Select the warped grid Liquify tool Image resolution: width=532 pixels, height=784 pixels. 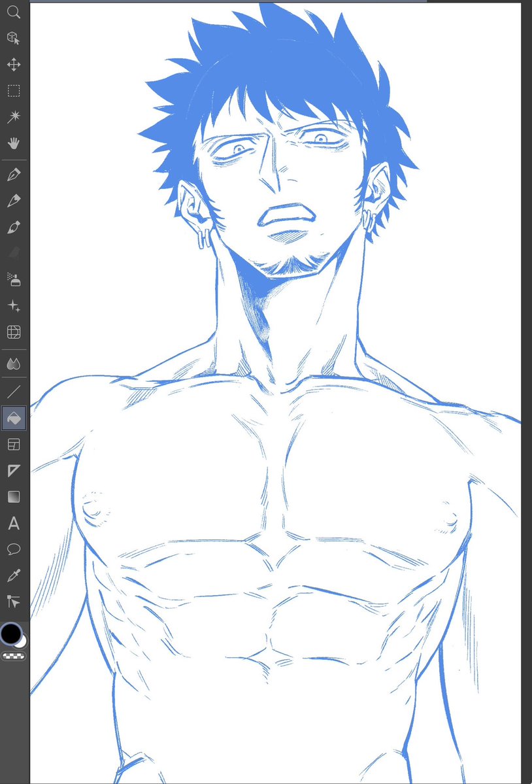tap(14, 332)
